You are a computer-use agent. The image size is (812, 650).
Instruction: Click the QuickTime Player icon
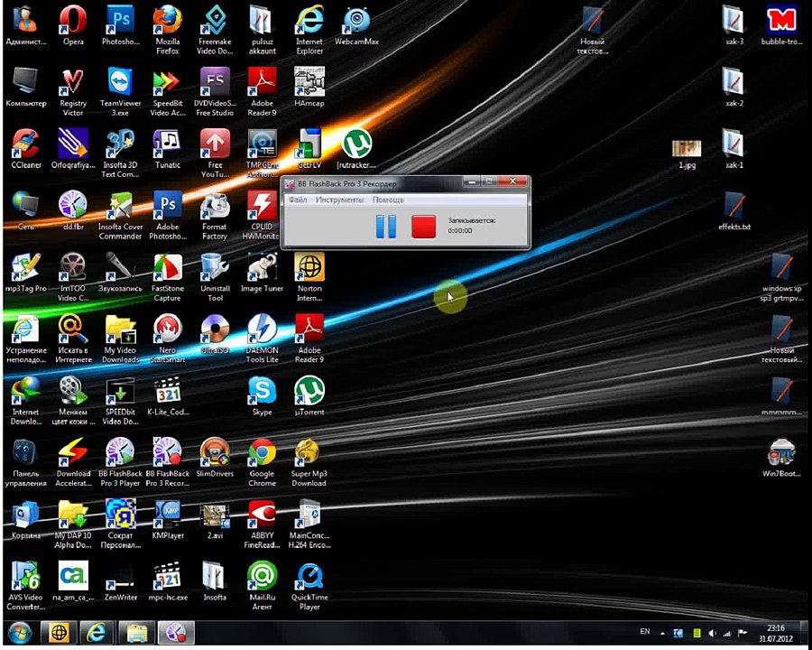[309, 586]
